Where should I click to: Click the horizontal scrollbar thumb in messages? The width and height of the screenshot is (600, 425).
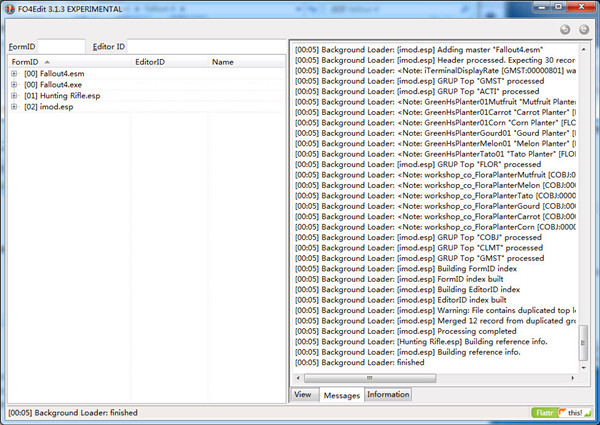coord(370,378)
